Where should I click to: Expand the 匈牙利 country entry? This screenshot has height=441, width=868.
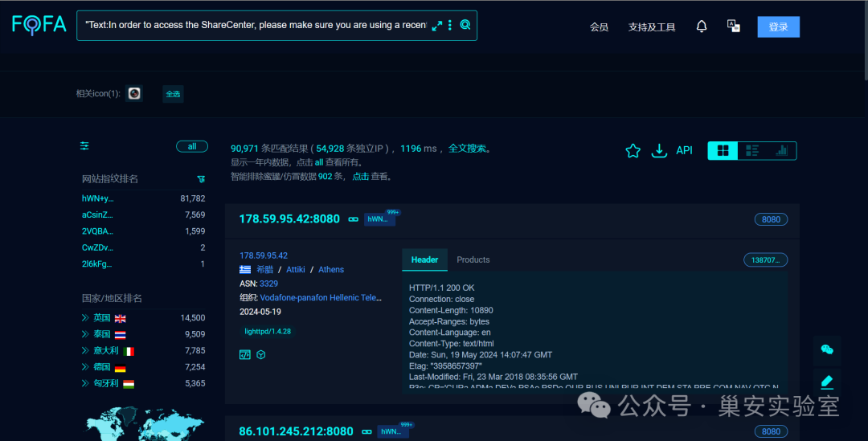84,383
